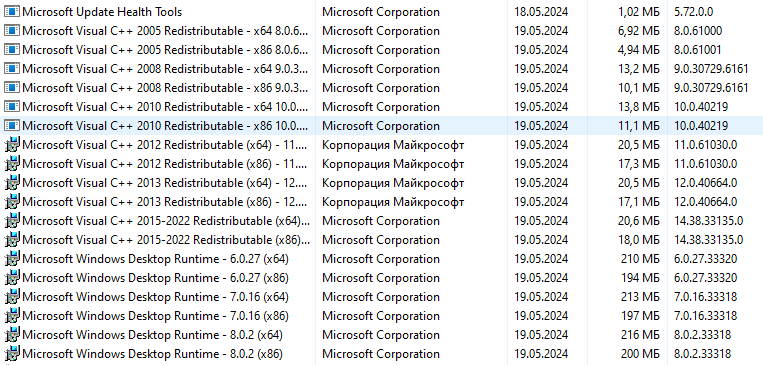Click size value 216 МБ
The image size is (763, 365).
click(640, 335)
